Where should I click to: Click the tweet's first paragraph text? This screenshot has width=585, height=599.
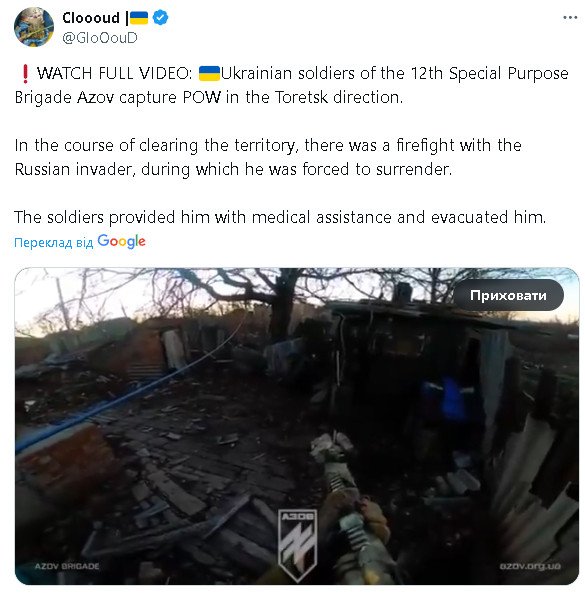point(292,85)
